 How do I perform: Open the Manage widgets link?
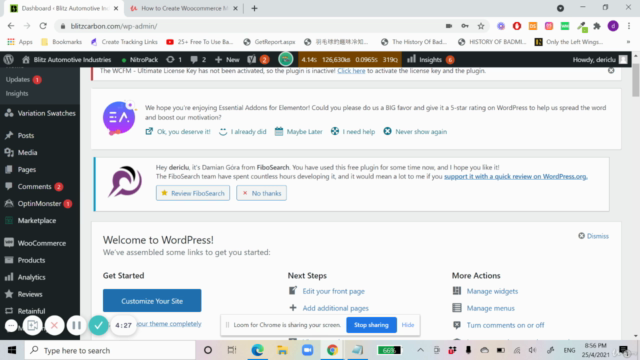pyautogui.click(x=492, y=291)
